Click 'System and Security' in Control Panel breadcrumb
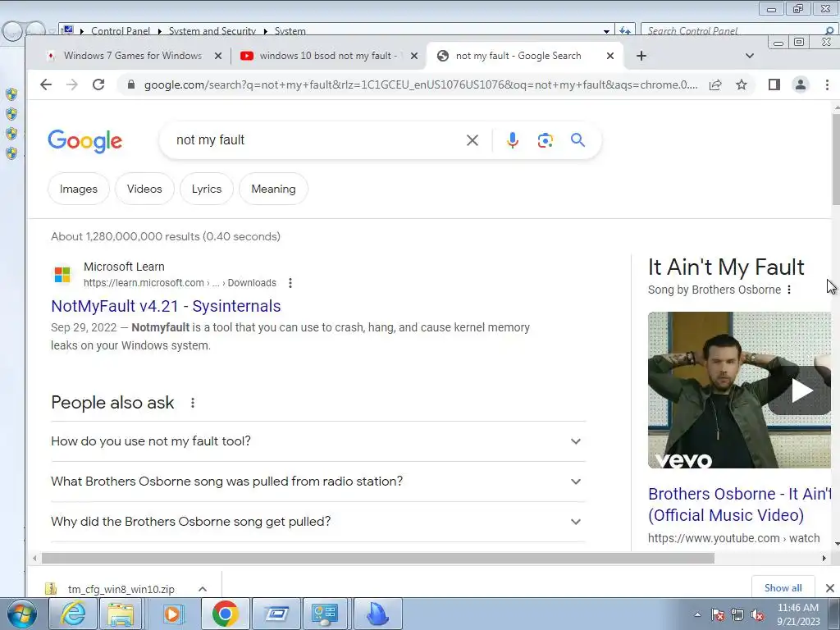This screenshot has width=840, height=630. pos(212,31)
